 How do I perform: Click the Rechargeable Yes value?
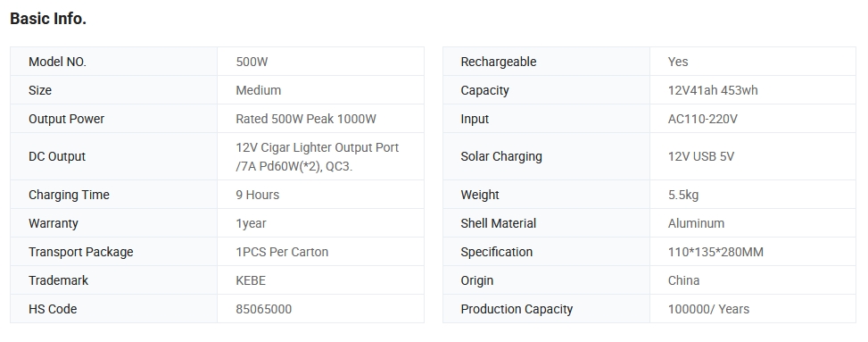678,62
